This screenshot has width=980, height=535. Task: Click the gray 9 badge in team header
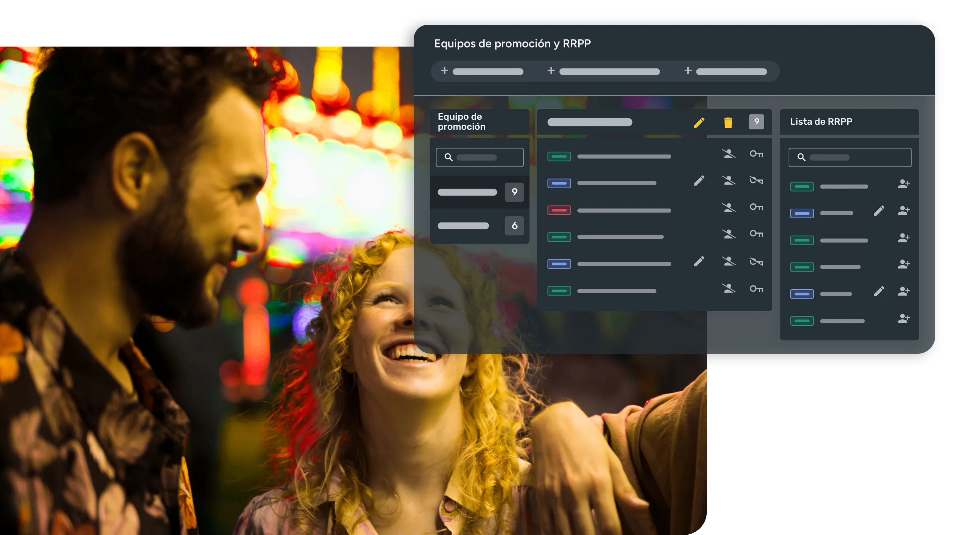756,122
